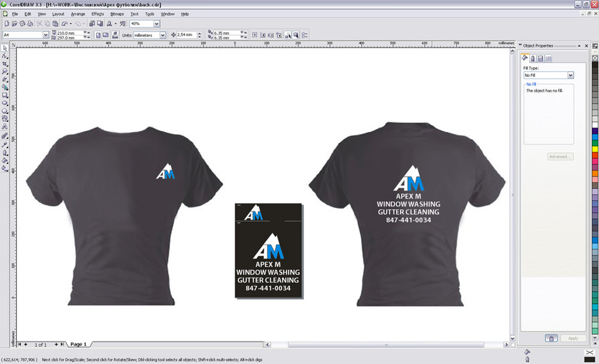Select the Eyedropper tool

(5, 145)
